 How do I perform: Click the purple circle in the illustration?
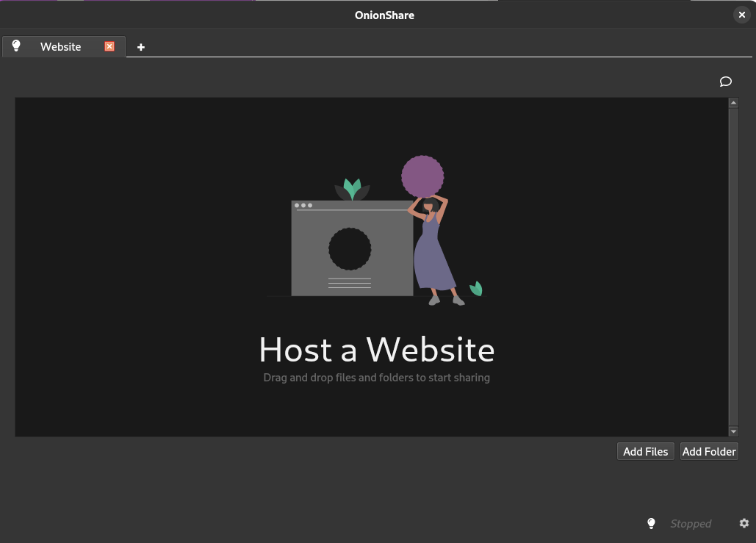tap(422, 176)
